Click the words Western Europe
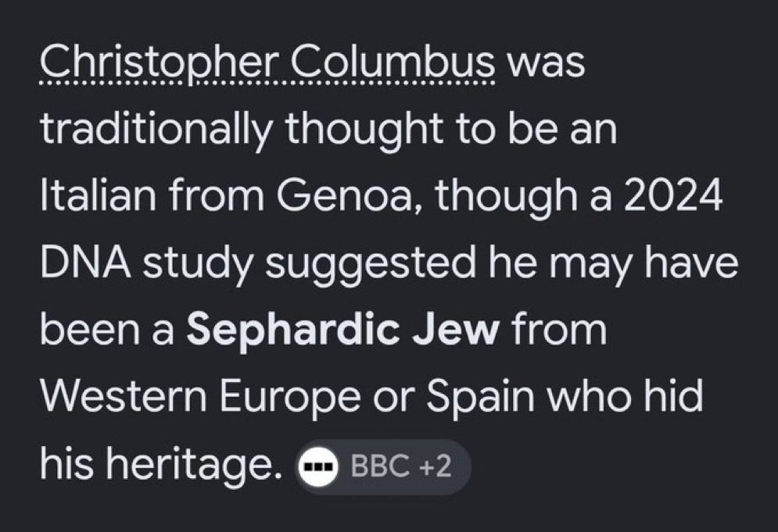778x532 pixels. click(x=200, y=397)
